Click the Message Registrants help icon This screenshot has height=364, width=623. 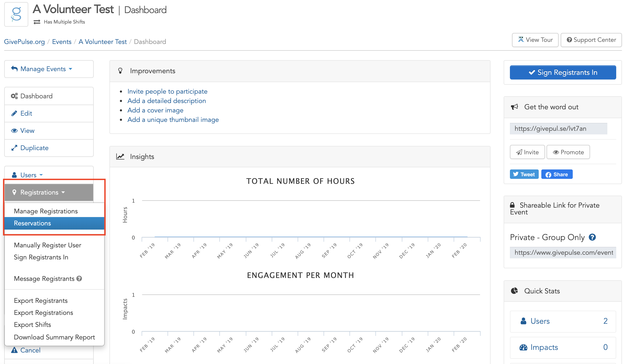tap(79, 278)
